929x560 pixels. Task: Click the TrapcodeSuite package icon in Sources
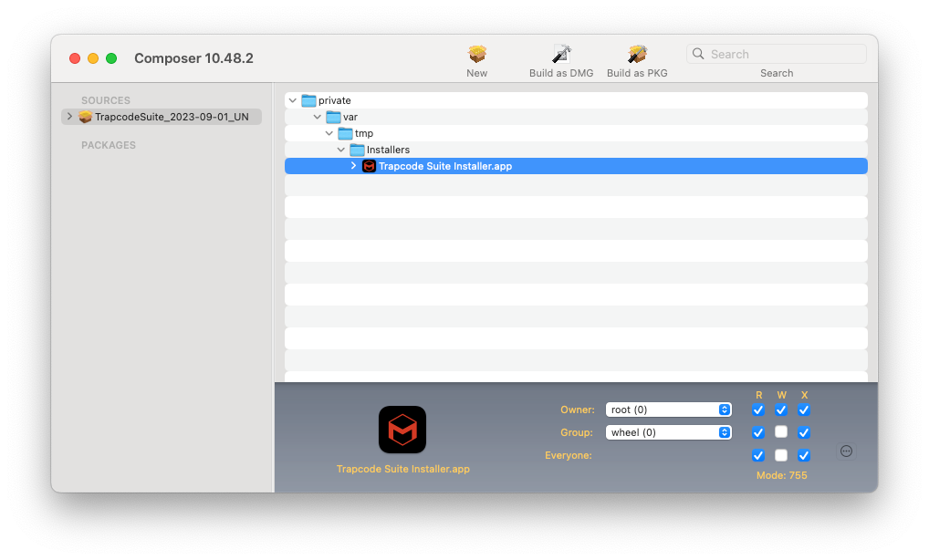85,117
